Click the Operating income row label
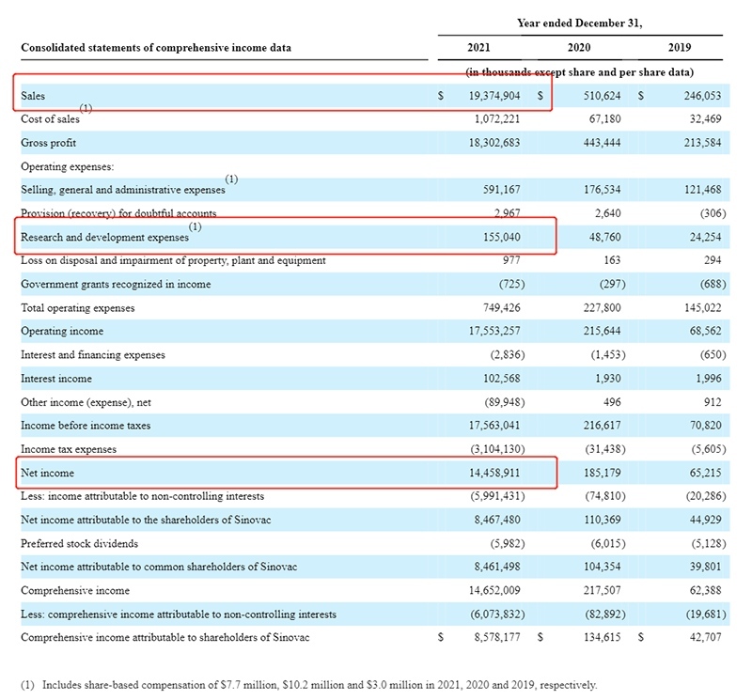 click(x=62, y=332)
